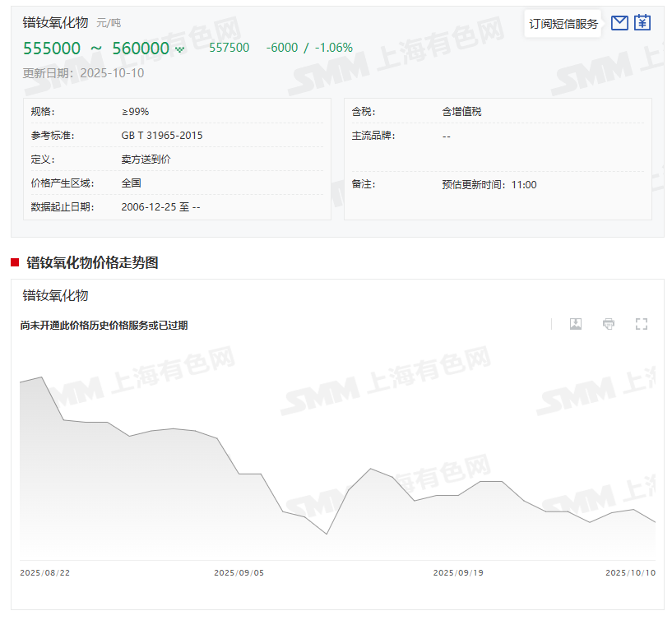Click the price range 555000 ~ 560000

(x=96, y=49)
